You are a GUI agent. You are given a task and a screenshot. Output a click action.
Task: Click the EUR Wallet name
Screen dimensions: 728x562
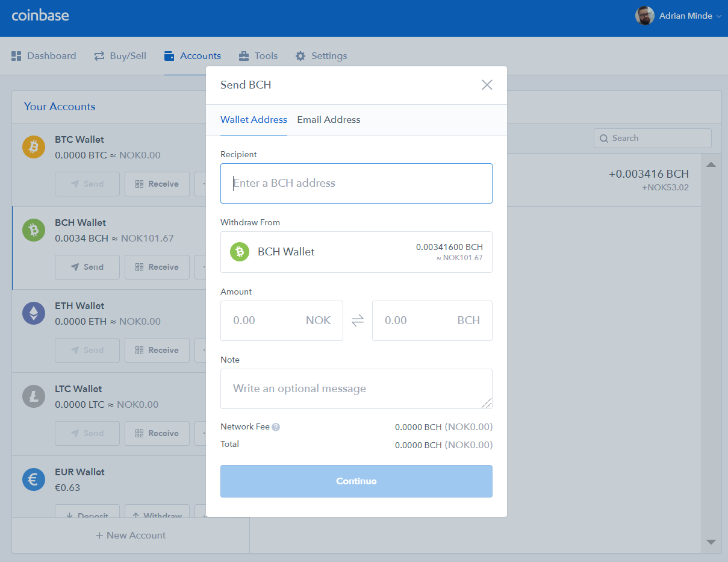(x=79, y=472)
